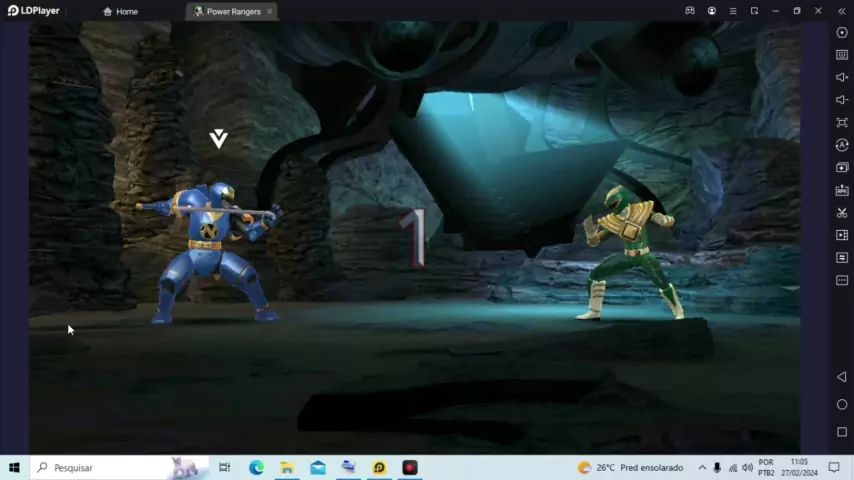Toggle fullscreen mode in the sidebar

point(842,123)
